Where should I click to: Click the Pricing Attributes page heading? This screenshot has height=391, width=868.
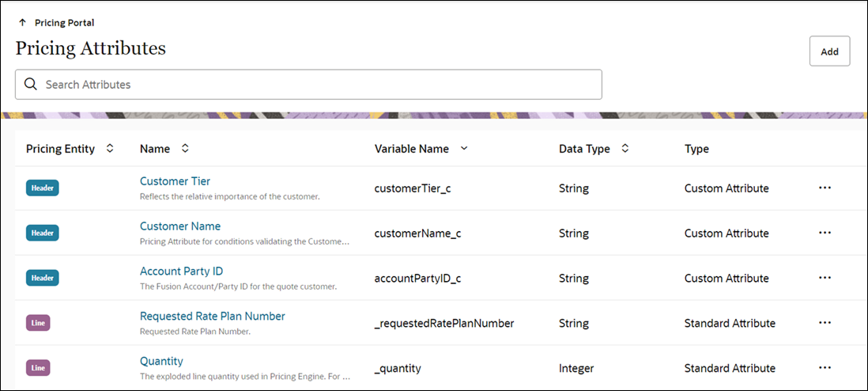91,48
